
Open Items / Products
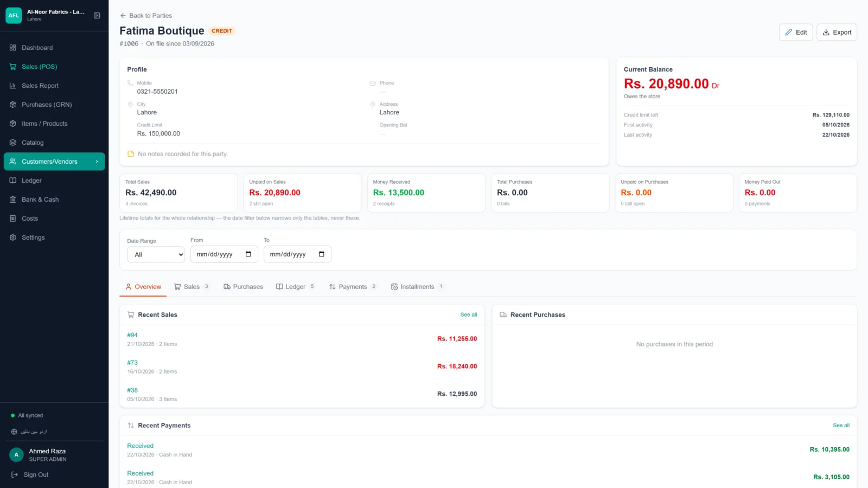(x=54, y=124)
